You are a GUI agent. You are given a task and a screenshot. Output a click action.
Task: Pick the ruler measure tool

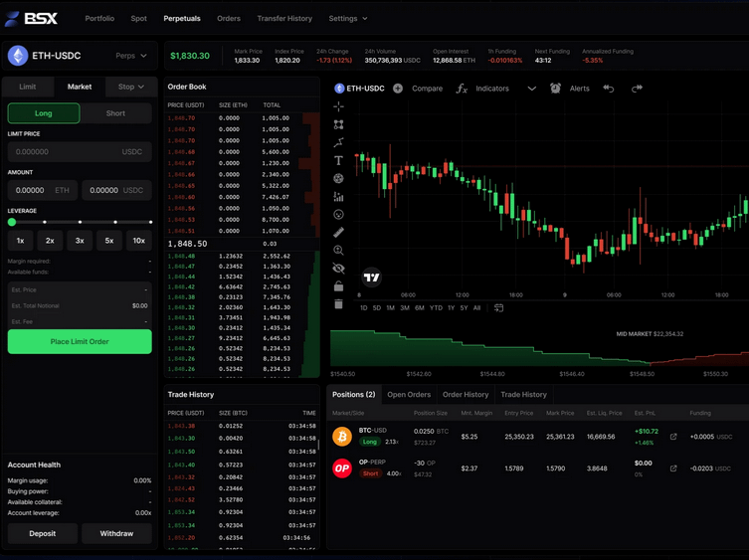pyautogui.click(x=338, y=232)
